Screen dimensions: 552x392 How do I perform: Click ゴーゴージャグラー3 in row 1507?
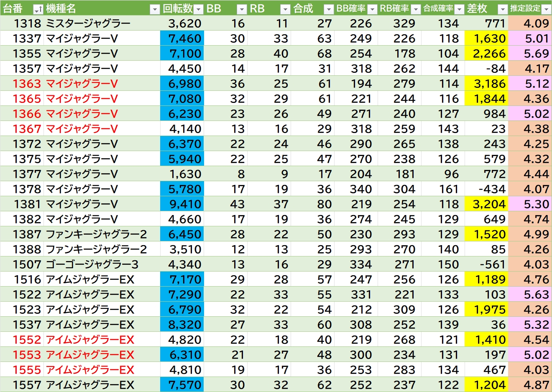click(x=102, y=264)
